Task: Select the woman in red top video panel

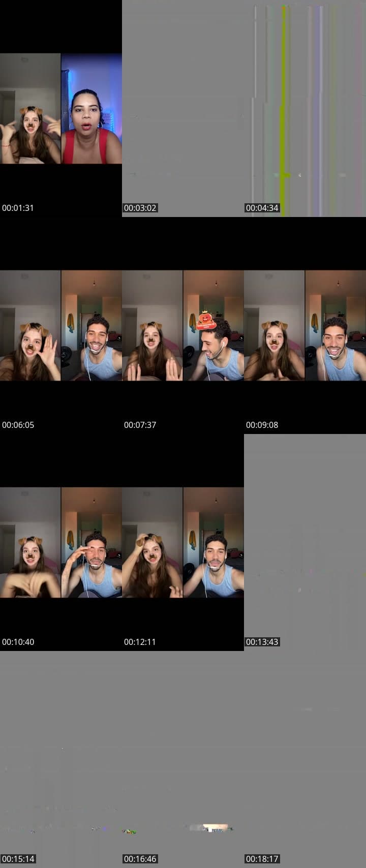Action: (x=91, y=109)
